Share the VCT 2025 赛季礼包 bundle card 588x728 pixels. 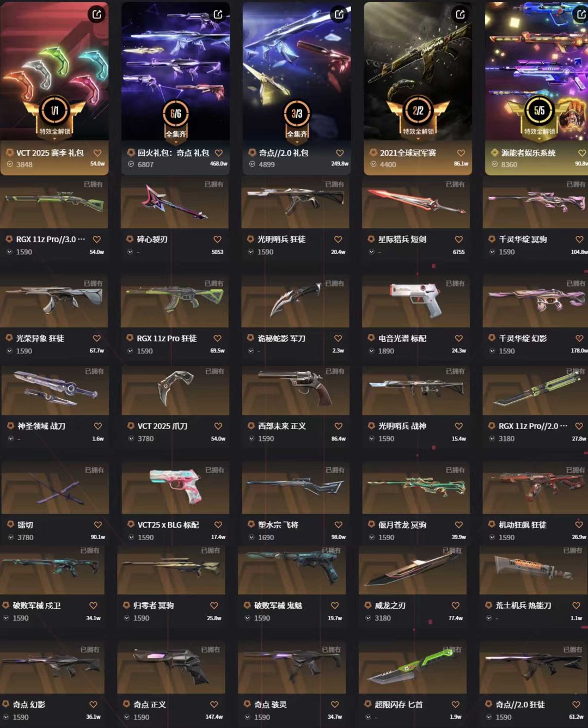pyautogui.click(x=97, y=14)
